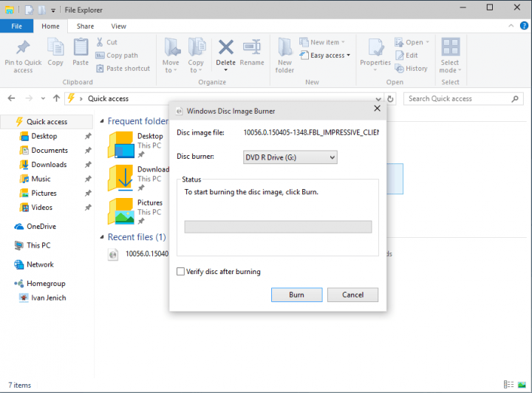532x393 pixels.
Task: Switch to large icons view in status bar
Action: click(x=522, y=385)
